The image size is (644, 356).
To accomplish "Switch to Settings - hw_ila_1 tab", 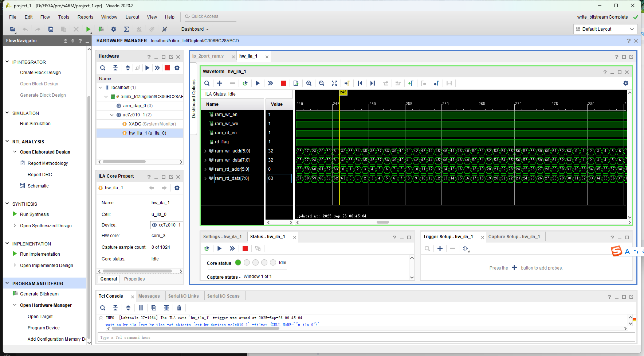I will tap(222, 237).
